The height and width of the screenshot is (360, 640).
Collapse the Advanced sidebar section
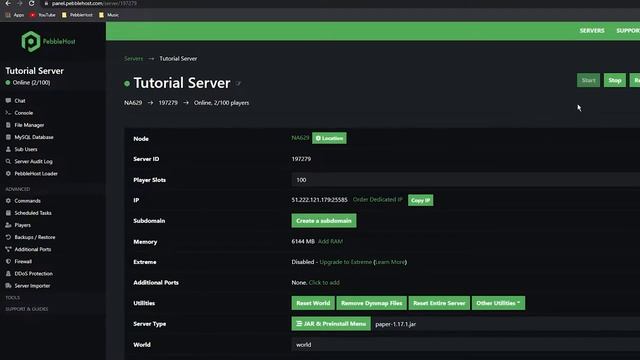coord(18,189)
